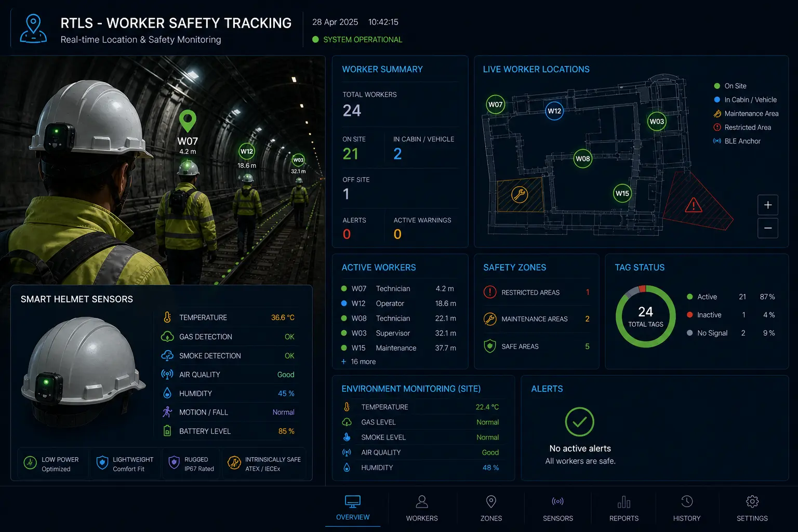This screenshot has height=532, width=798.
Task: Click the Low Power leaf icon
Action: 30,462
